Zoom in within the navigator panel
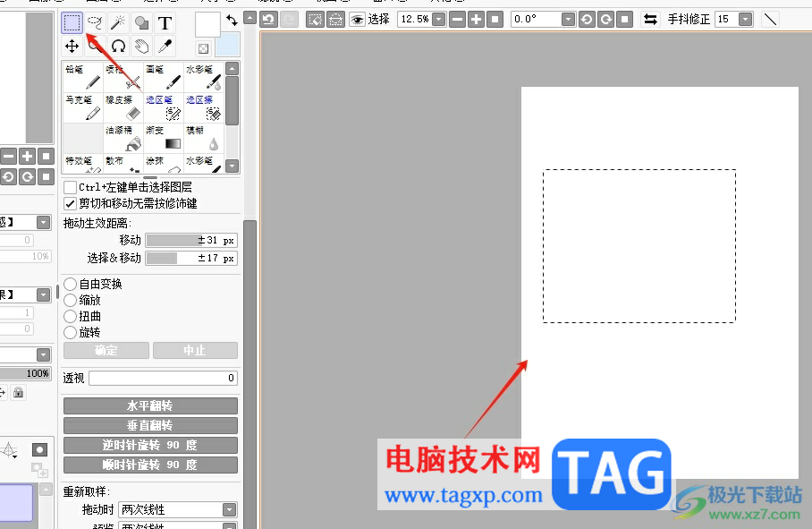This screenshot has height=529, width=812. point(27,156)
